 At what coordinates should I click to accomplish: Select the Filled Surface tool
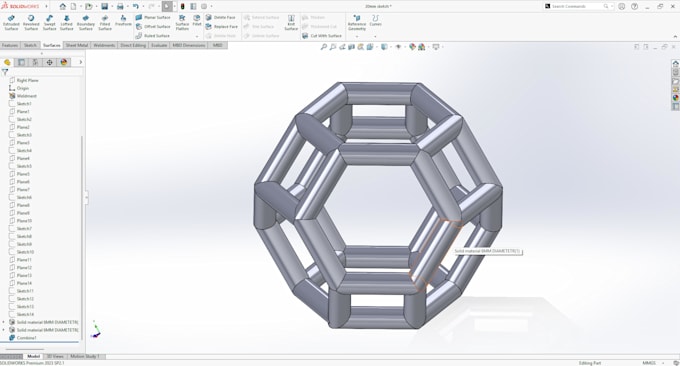pos(105,22)
